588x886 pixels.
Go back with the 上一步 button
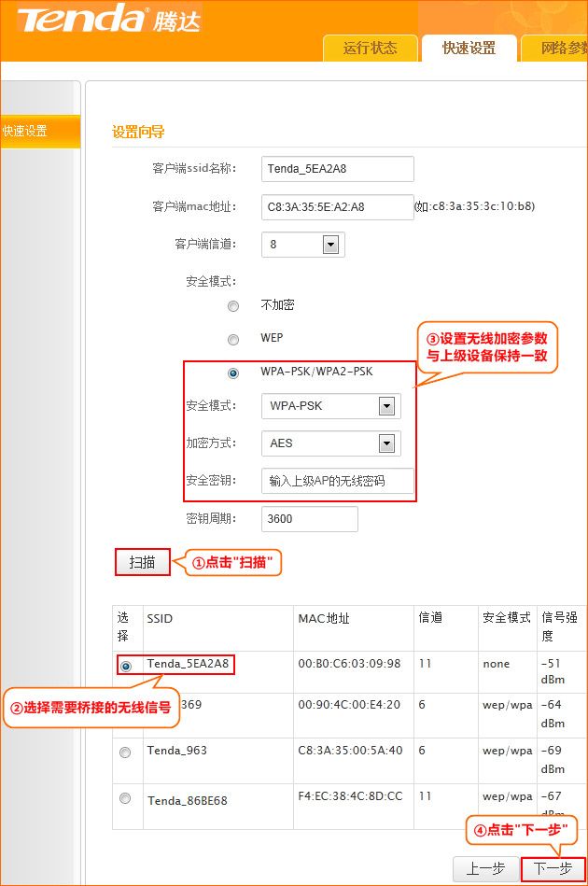click(x=485, y=869)
